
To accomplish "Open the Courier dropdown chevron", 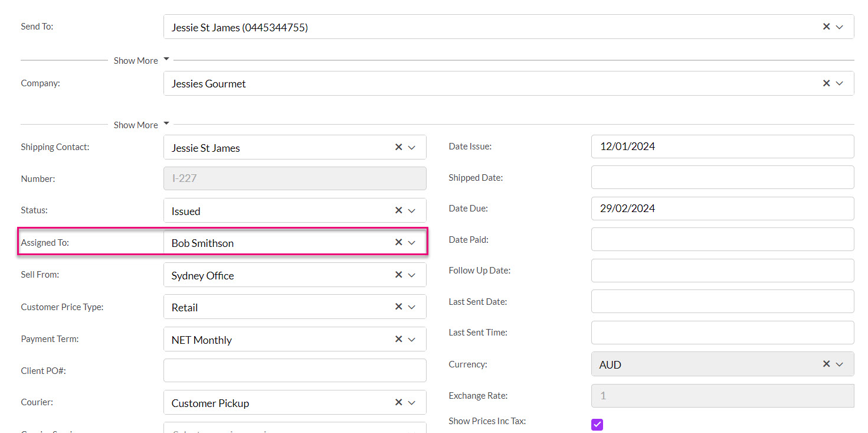I will (412, 403).
